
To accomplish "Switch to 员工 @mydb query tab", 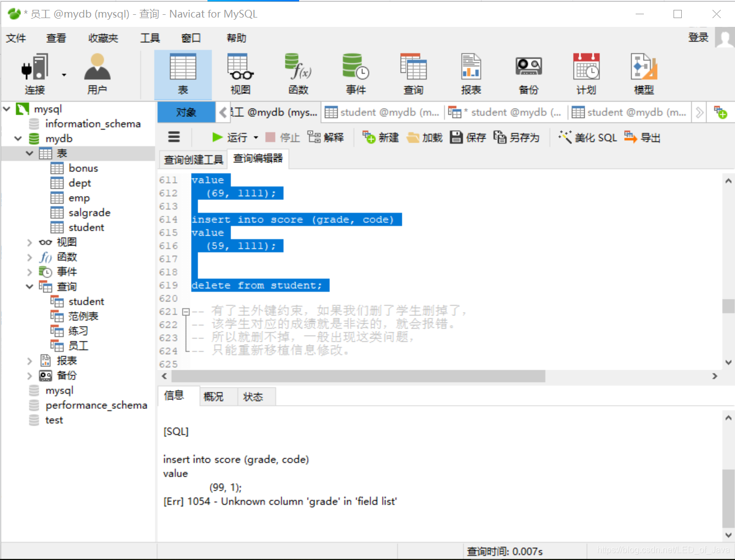I will 274,112.
